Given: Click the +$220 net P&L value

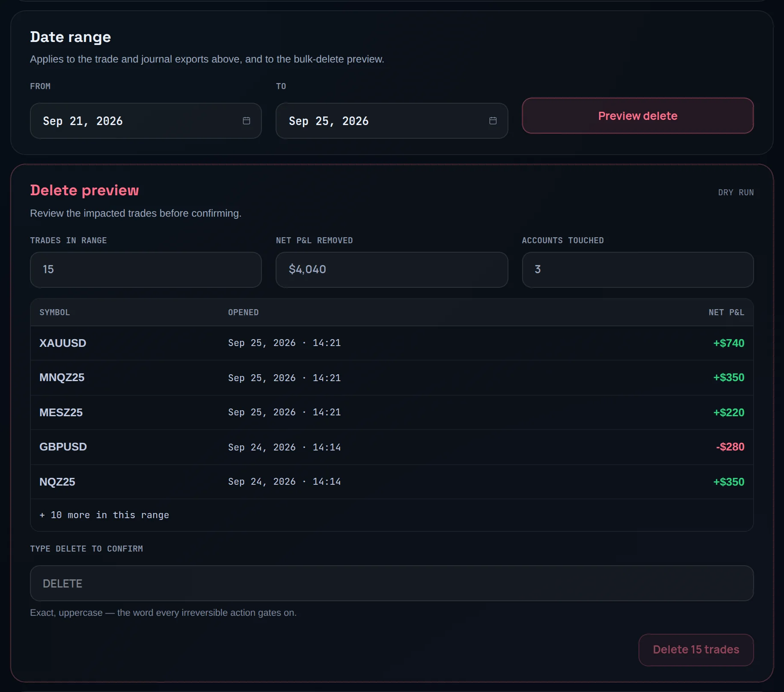Looking at the screenshot, I should (729, 412).
